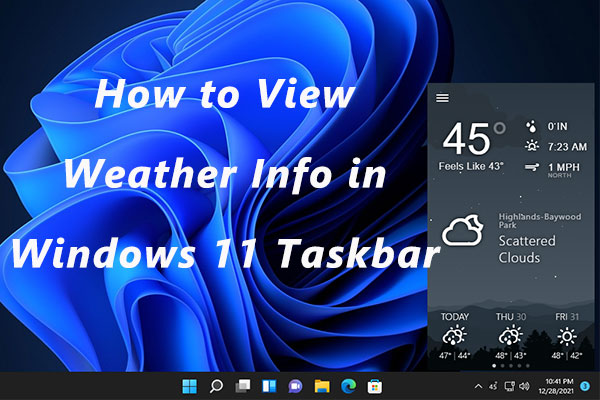The image size is (600, 400).
Task: Select the THU 30 forecast icon
Action: click(510, 336)
